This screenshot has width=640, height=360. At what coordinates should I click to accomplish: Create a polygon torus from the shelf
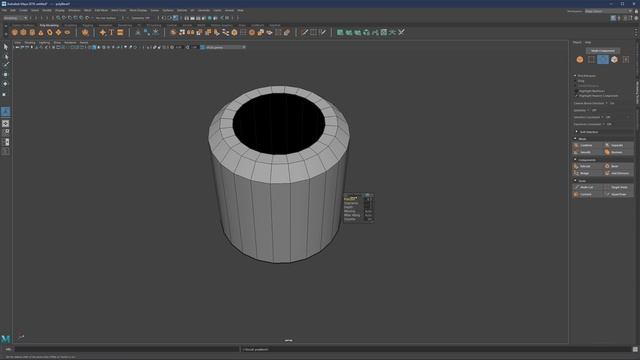[x=50, y=32]
